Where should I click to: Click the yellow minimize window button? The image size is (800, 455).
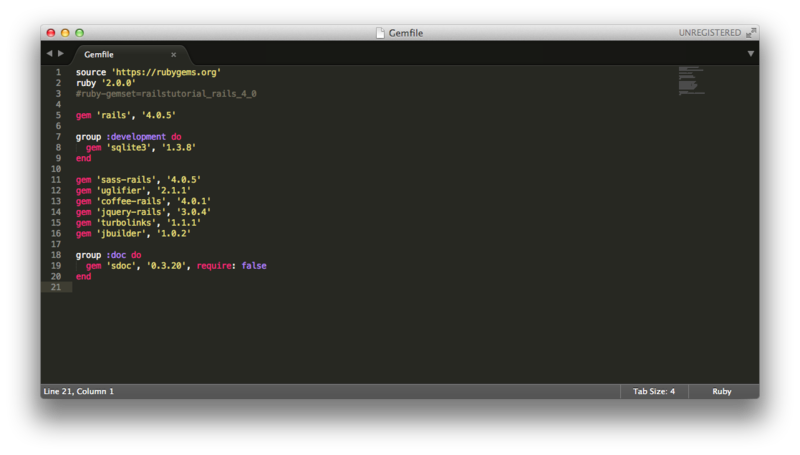coord(65,33)
